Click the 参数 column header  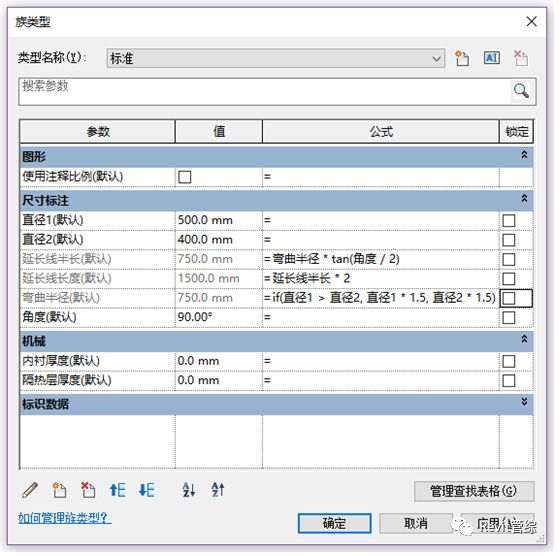coord(98,132)
